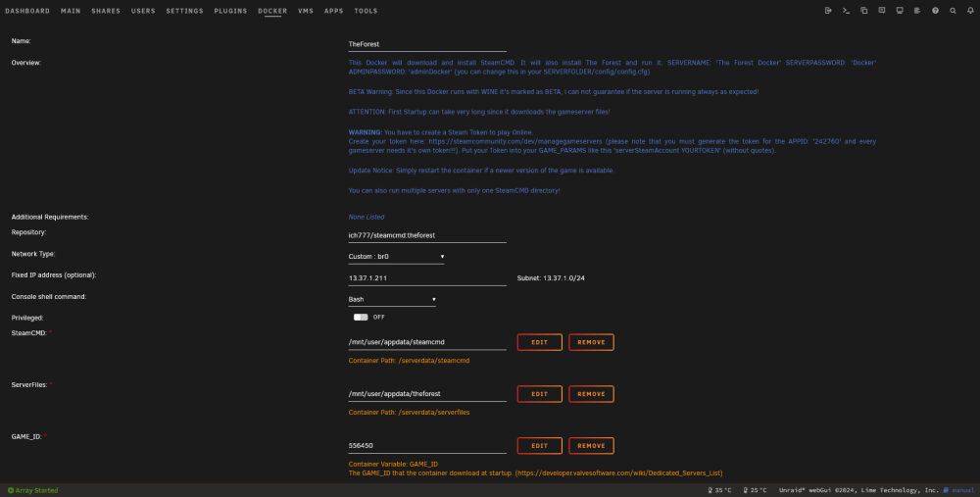
Task: Click the Repository input field
Action: (427, 235)
